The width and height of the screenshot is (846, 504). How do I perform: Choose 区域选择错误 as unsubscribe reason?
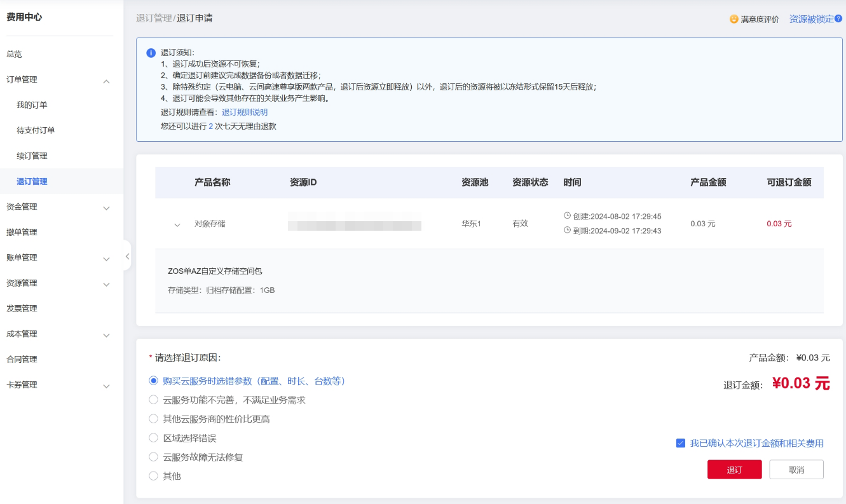pyautogui.click(x=153, y=438)
